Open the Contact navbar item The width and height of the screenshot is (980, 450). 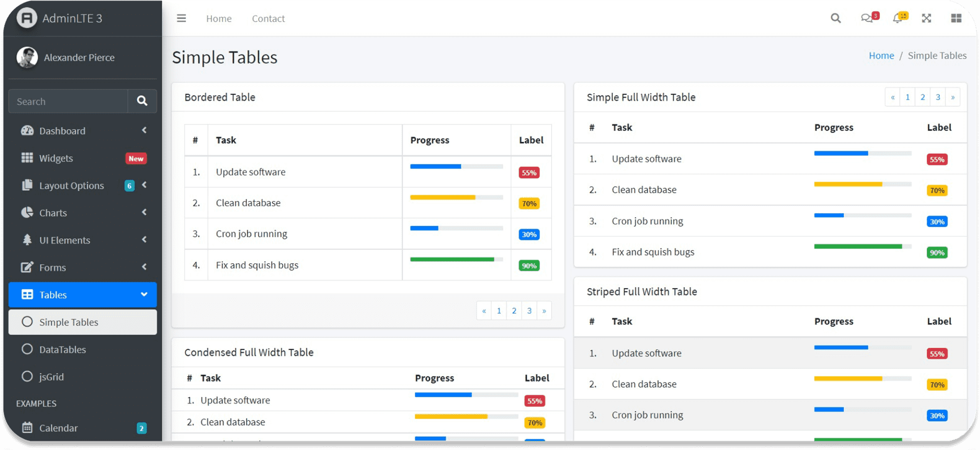point(268,18)
